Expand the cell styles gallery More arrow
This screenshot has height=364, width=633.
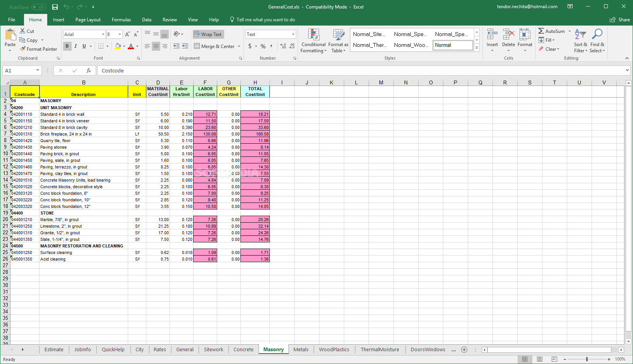pyautogui.click(x=477, y=48)
